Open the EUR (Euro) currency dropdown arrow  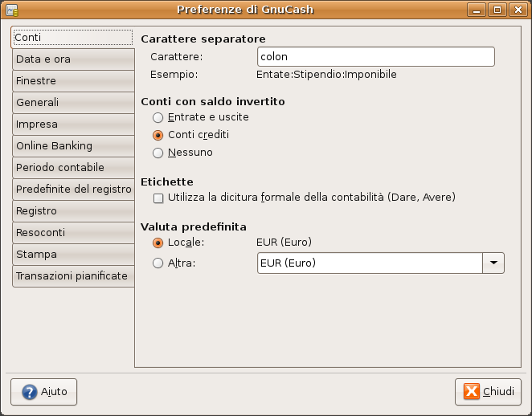(x=493, y=263)
